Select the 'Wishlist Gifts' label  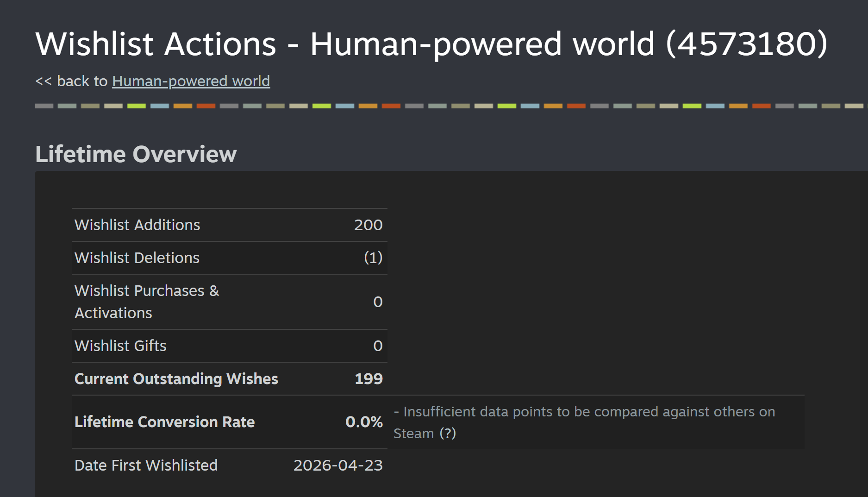click(120, 346)
